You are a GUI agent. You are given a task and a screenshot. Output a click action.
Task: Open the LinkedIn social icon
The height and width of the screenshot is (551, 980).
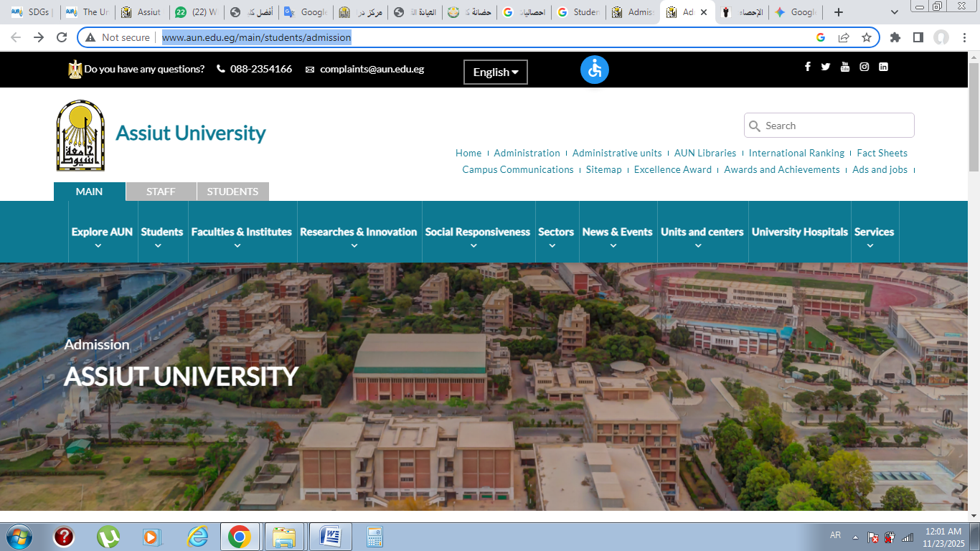coord(883,67)
